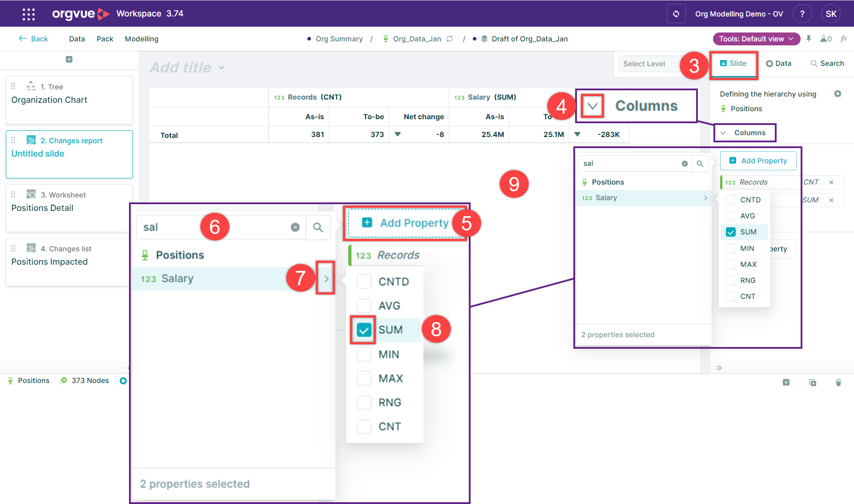The height and width of the screenshot is (504, 854).
Task: Click the duplicate icon in the bottom-right toolbar
Action: [812, 383]
